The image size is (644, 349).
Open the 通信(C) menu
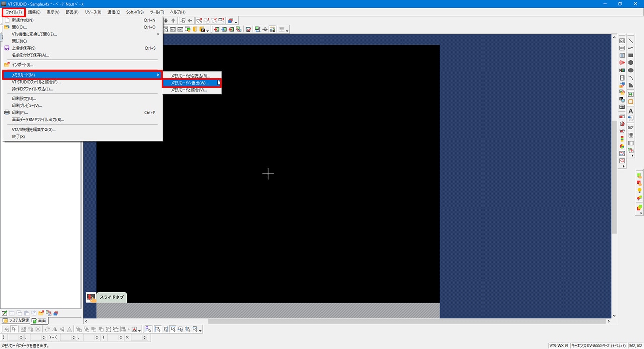pos(113,12)
